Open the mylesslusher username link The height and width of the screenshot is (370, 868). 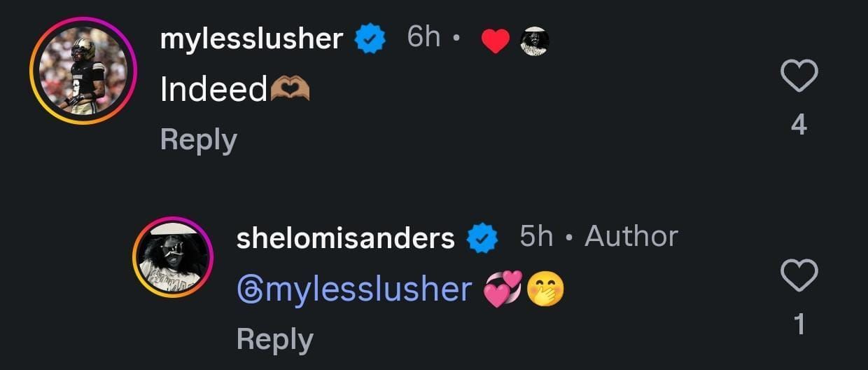pos(252,39)
